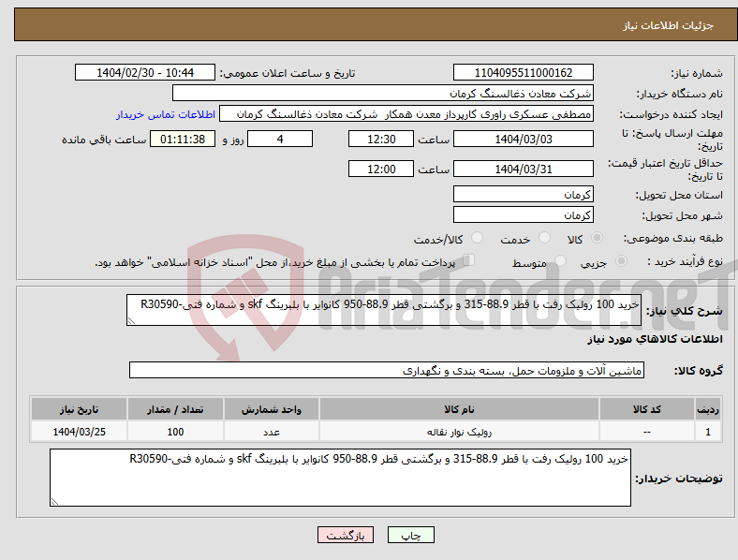Click the resize handle of توضیحات خریدار textarea
This screenshot has height=560, width=738.
(x=54, y=502)
